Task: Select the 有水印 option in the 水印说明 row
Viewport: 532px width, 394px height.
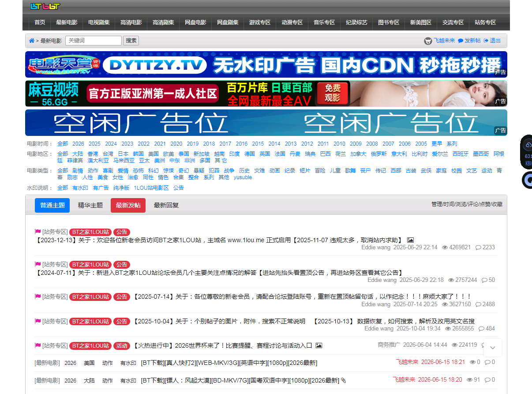Action: click(x=80, y=188)
